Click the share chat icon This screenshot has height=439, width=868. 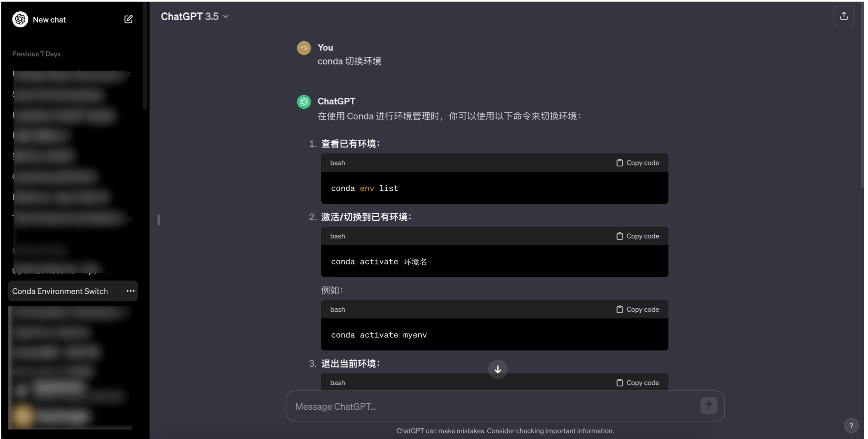(x=844, y=16)
